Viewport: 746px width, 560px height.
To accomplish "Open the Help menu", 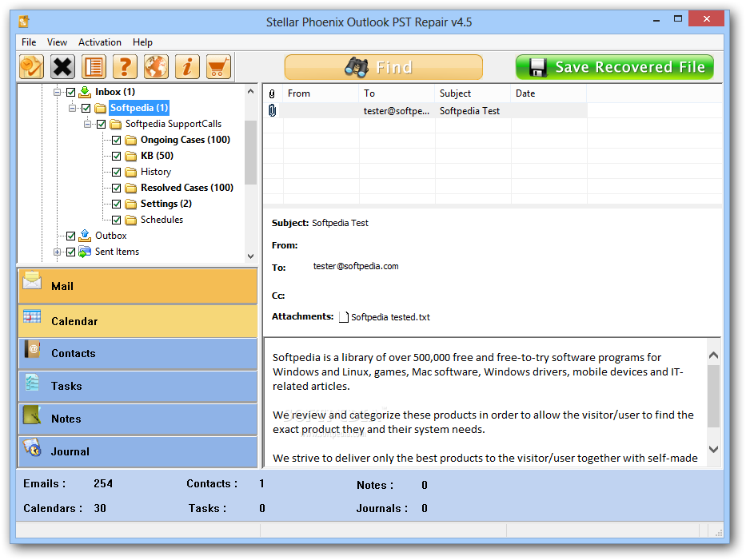I will pyautogui.click(x=143, y=42).
